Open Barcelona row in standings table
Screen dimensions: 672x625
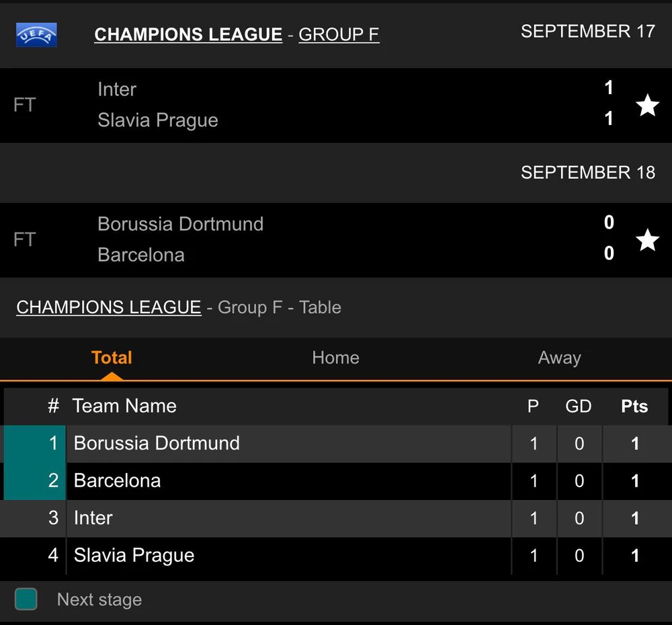(117, 481)
